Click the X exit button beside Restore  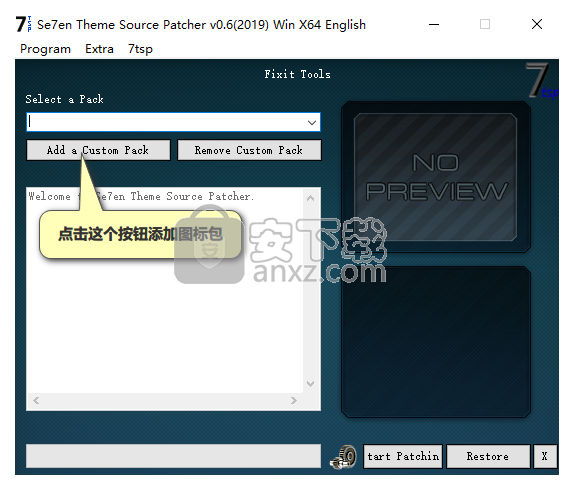tap(544, 456)
